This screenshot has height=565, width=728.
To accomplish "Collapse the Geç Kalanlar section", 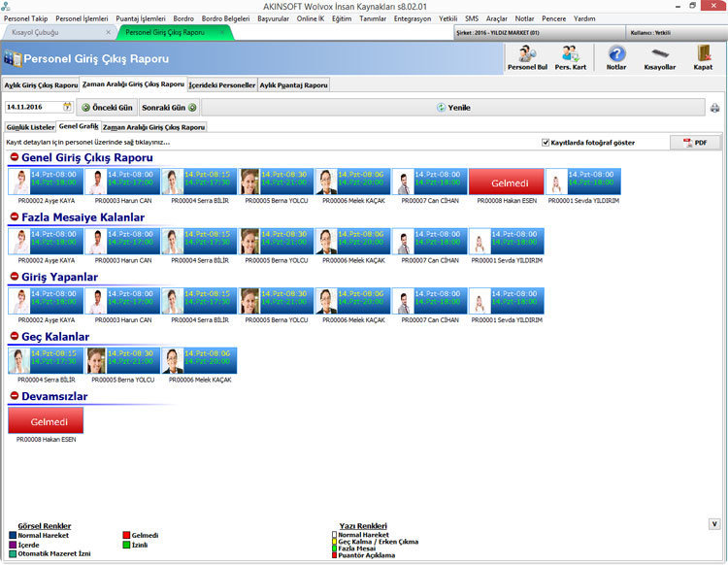I will point(15,336).
